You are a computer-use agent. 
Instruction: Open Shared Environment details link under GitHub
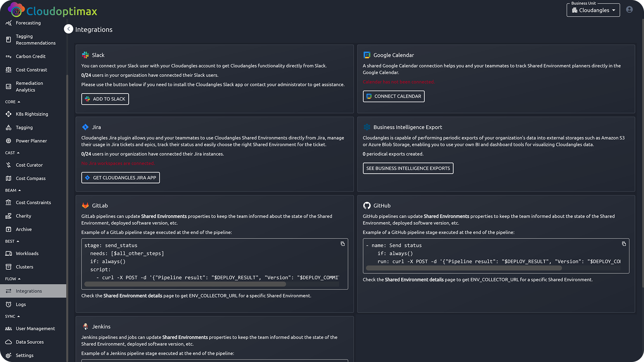pyautogui.click(x=414, y=279)
